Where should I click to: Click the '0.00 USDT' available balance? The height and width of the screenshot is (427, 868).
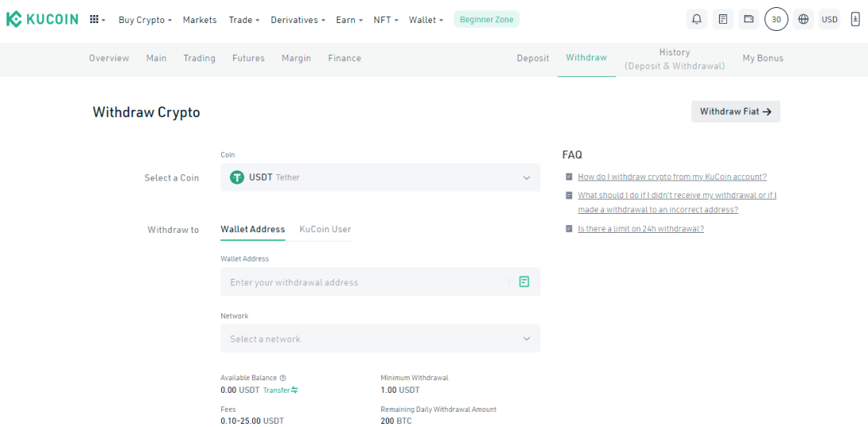point(239,390)
